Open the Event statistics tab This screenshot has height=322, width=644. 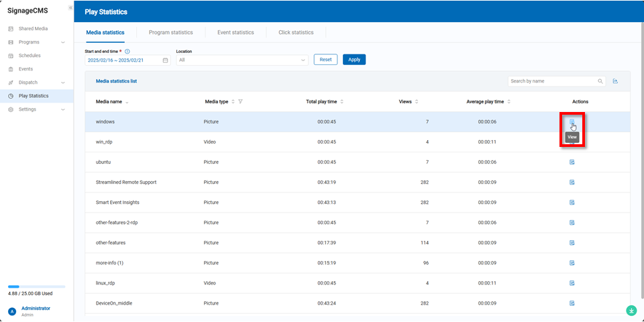[x=235, y=32]
